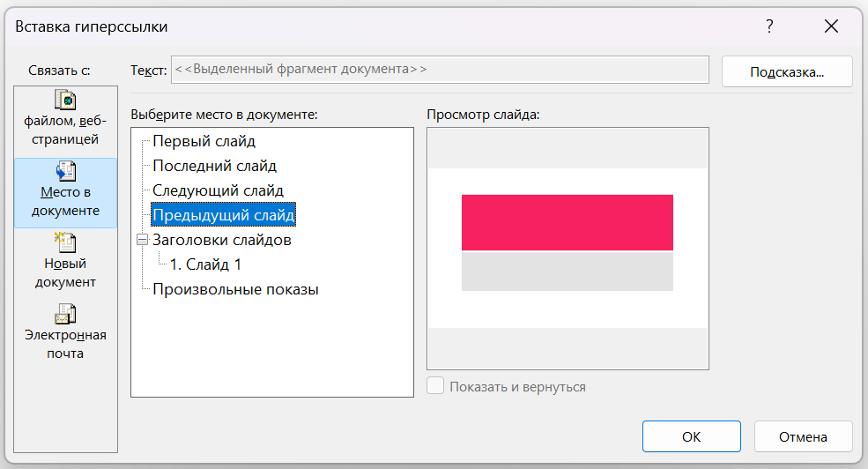The width and height of the screenshot is (868, 469).
Task: Click the 'Электронная почта' label
Action: (x=65, y=345)
